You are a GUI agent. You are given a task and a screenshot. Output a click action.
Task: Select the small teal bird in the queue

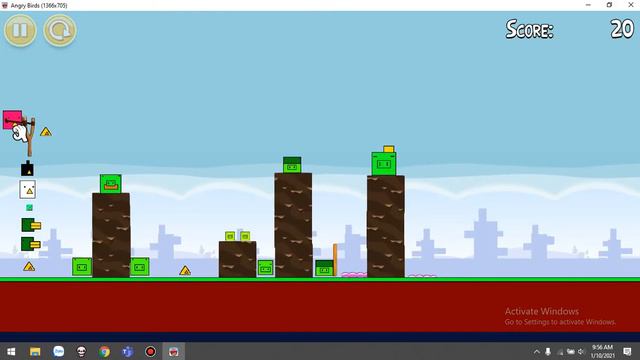[x=29, y=207]
